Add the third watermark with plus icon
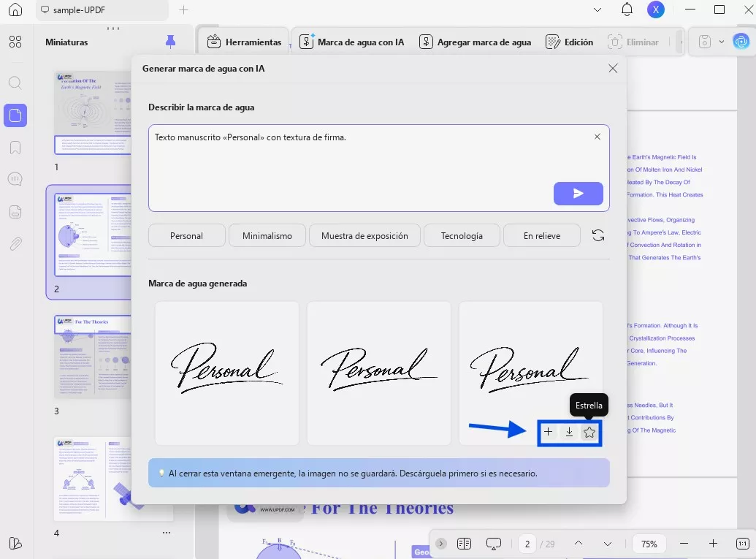The height and width of the screenshot is (559, 756). [x=549, y=432]
